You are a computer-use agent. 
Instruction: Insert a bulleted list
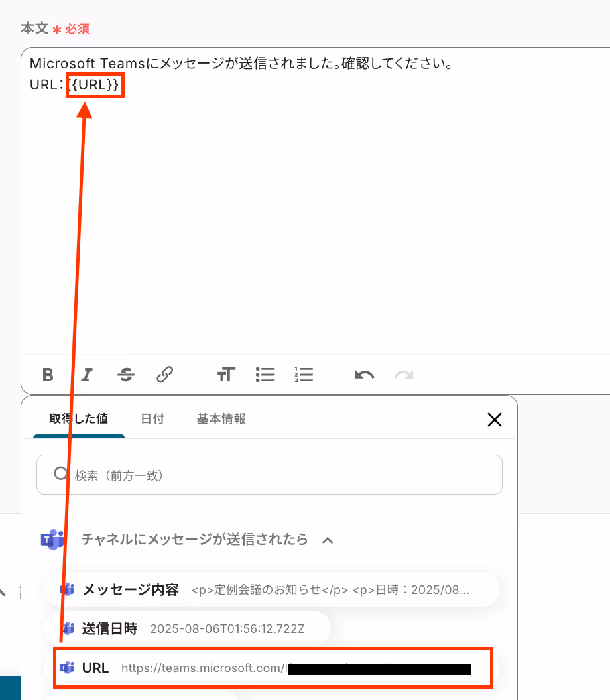pyautogui.click(x=265, y=375)
